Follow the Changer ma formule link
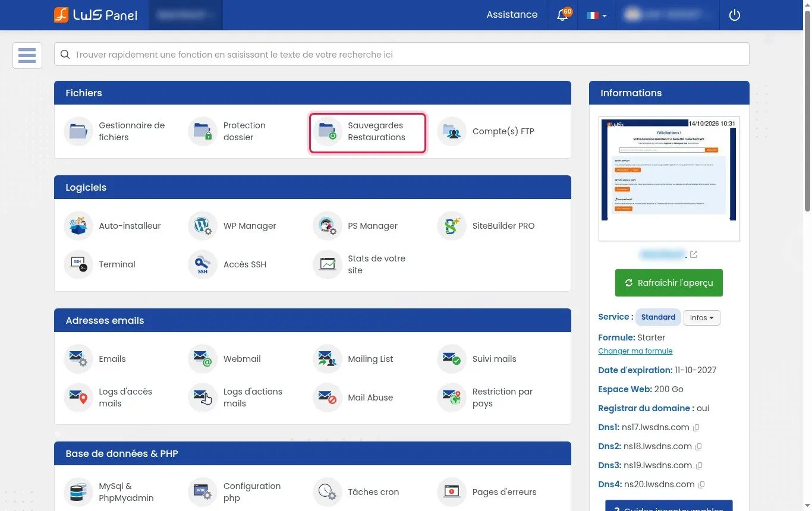Image resolution: width=812 pixels, height=511 pixels. pos(635,351)
